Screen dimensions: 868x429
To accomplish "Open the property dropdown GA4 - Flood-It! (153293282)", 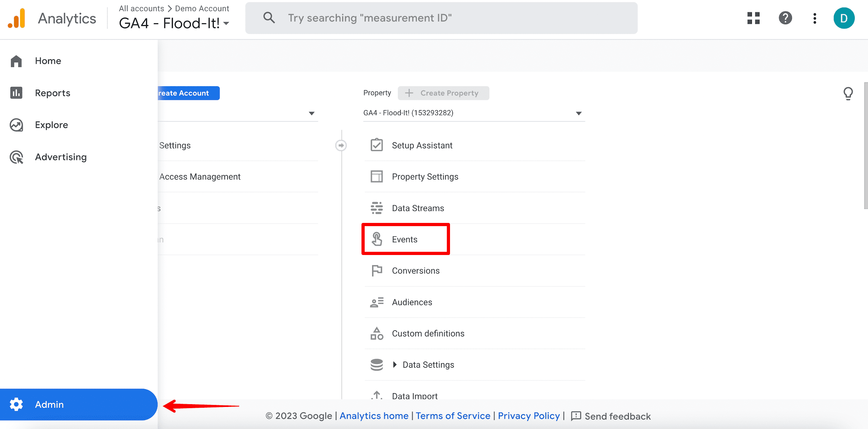I will [474, 113].
